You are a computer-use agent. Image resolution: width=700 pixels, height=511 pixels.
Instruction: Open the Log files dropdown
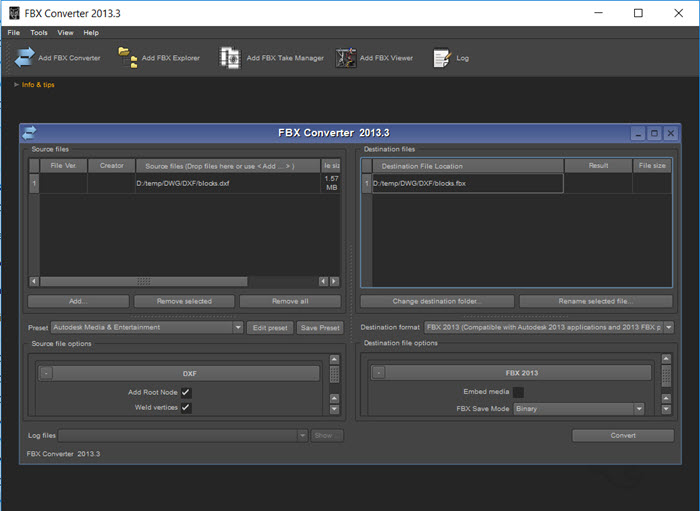click(302, 435)
